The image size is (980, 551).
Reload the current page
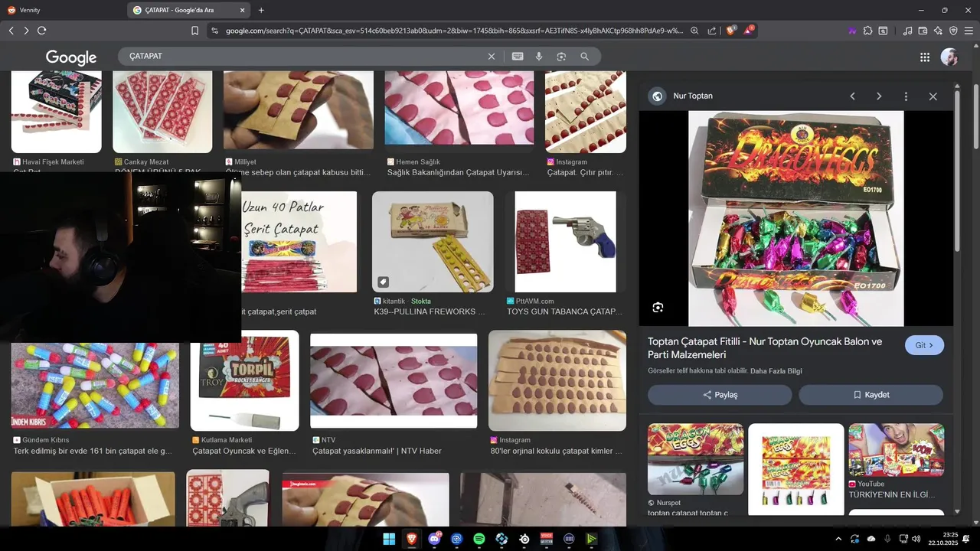[x=41, y=31]
